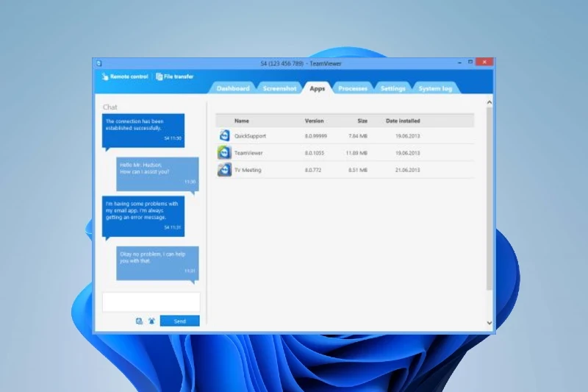Click the install date in the QuickSupport row
The image size is (588, 392).
(408, 136)
